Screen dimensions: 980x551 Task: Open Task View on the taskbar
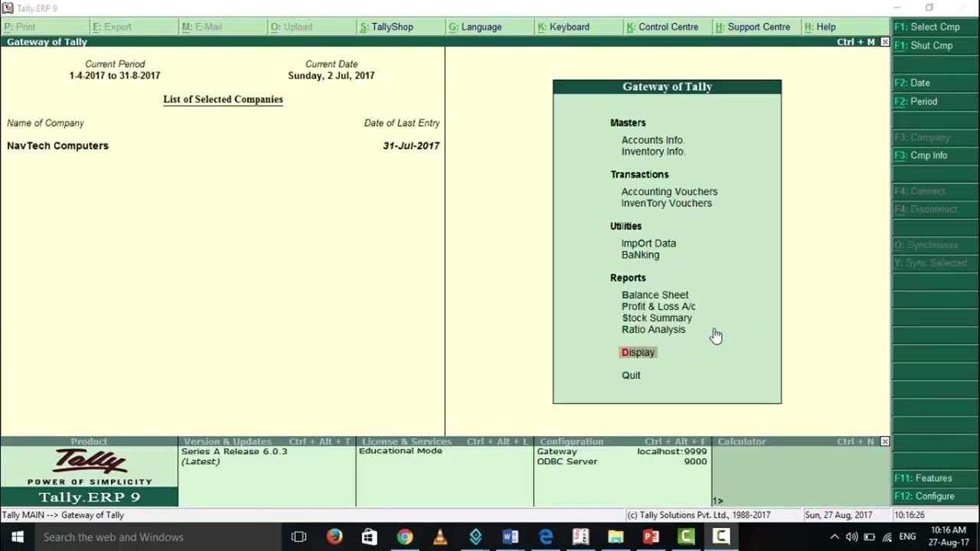pyautogui.click(x=299, y=537)
